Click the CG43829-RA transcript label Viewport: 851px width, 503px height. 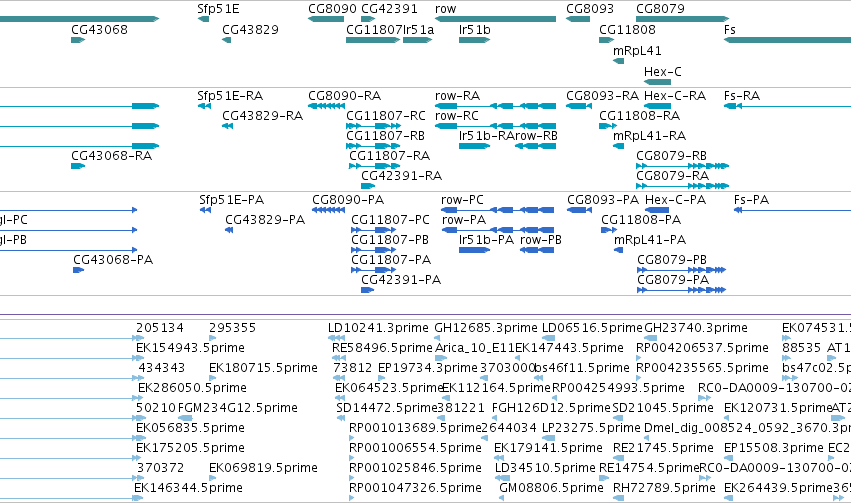coord(263,116)
